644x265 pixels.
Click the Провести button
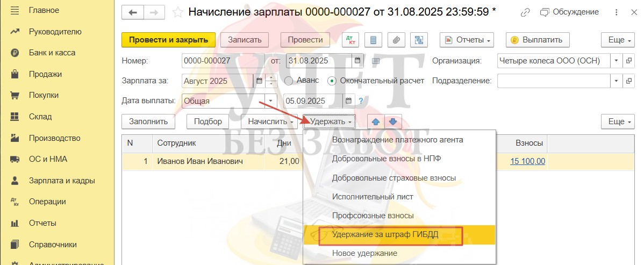pos(305,40)
